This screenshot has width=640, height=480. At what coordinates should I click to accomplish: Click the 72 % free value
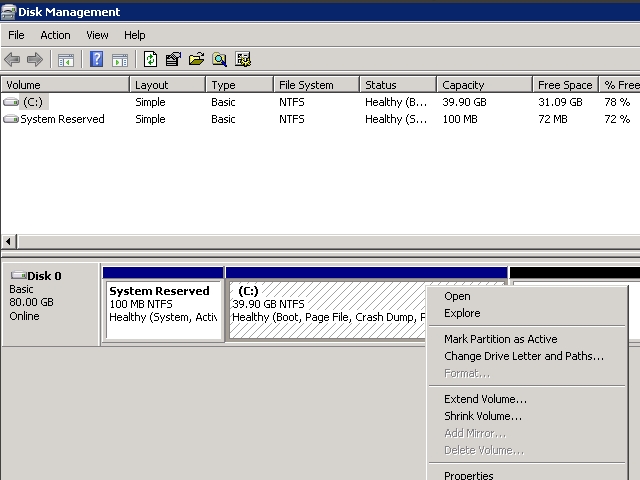(x=617, y=119)
